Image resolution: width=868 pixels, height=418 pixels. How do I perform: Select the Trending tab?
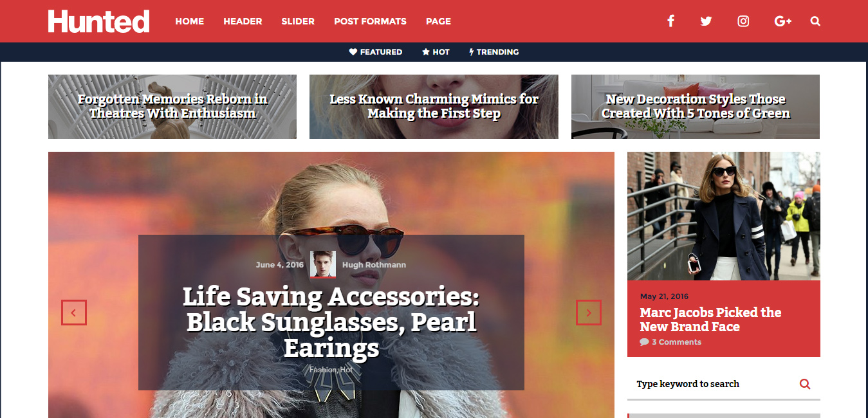pyautogui.click(x=494, y=52)
